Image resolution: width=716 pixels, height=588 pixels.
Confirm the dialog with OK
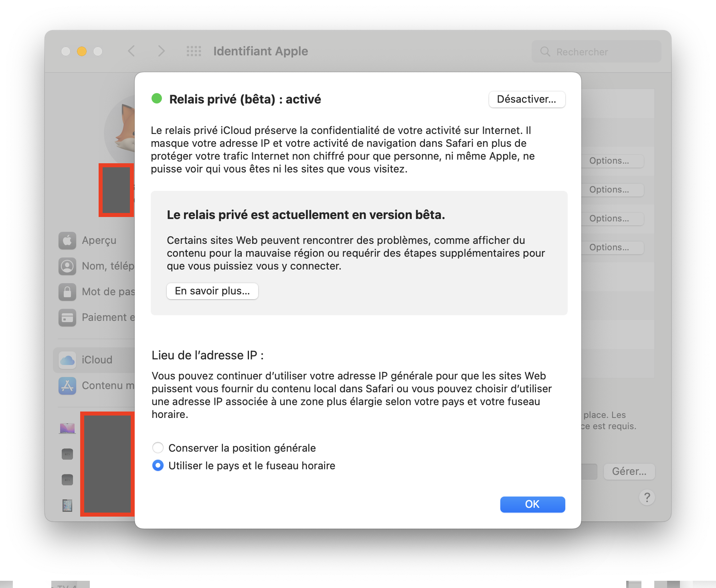tap(532, 504)
